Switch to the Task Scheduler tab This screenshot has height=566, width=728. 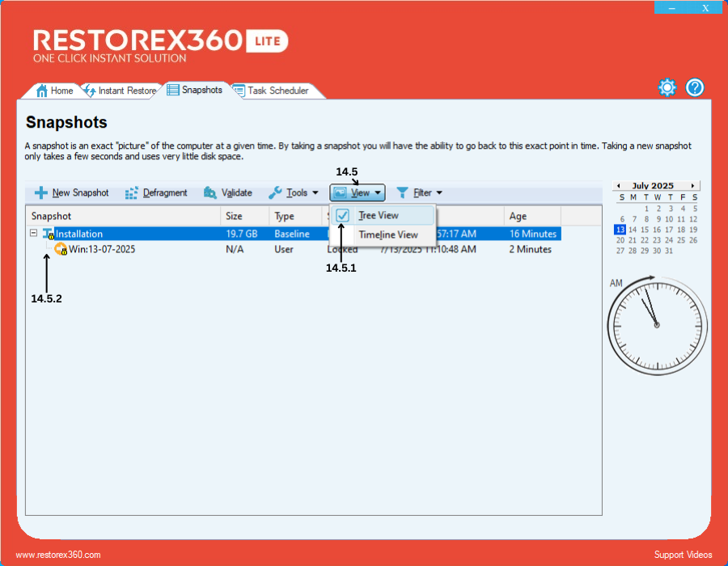pyautogui.click(x=277, y=91)
